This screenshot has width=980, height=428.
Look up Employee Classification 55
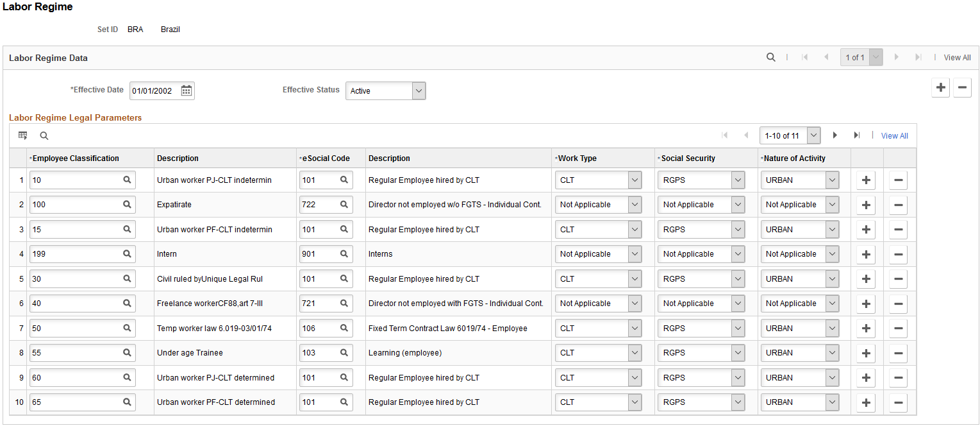click(127, 353)
